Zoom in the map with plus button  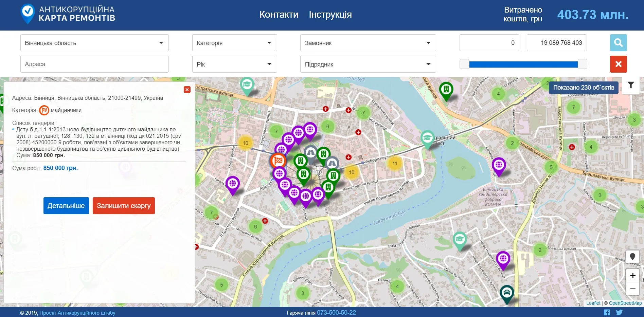click(632, 276)
